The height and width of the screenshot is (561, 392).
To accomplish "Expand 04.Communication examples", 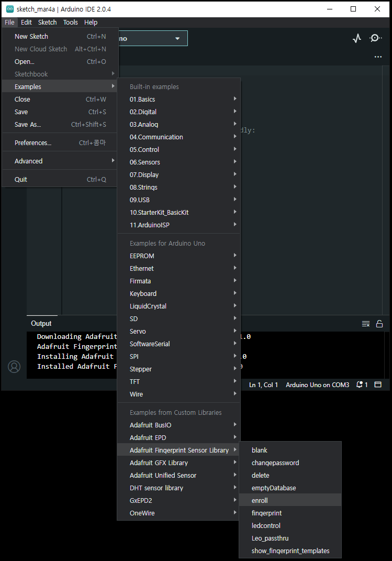I will [x=178, y=137].
